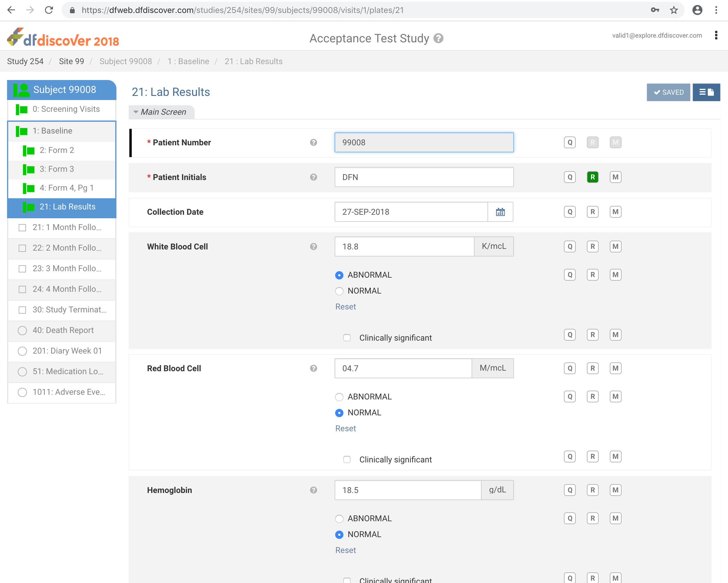This screenshot has width=728, height=583.
Task: Open the list/document view button near SAVED
Action: coord(706,92)
